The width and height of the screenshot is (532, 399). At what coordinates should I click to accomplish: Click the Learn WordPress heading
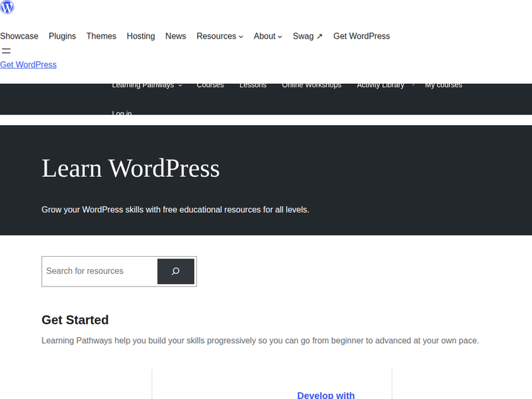point(130,168)
